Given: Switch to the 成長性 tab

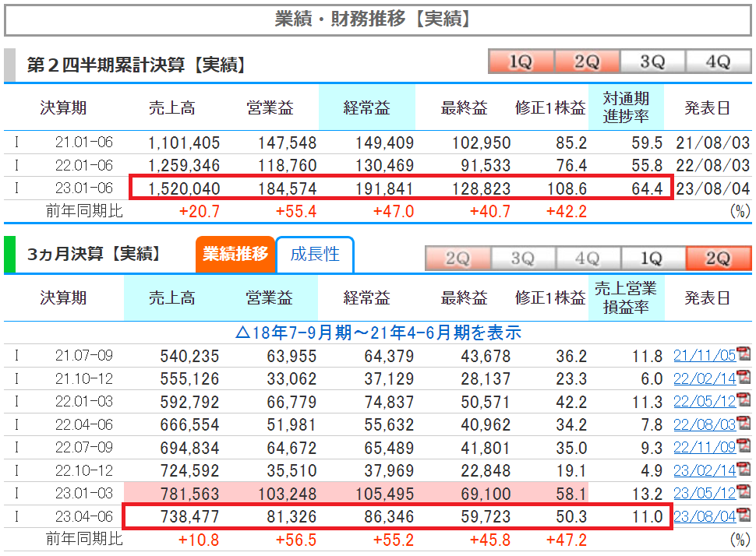Looking at the screenshot, I should click(x=315, y=255).
